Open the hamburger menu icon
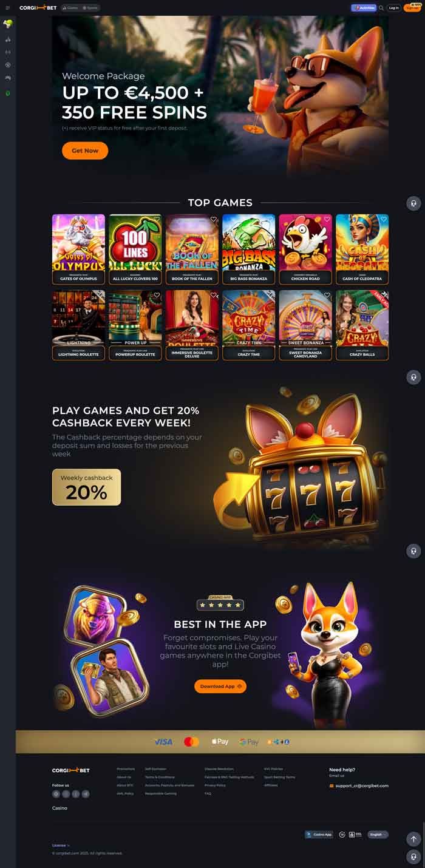425x868 pixels. pyautogui.click(x=8, y=8)
